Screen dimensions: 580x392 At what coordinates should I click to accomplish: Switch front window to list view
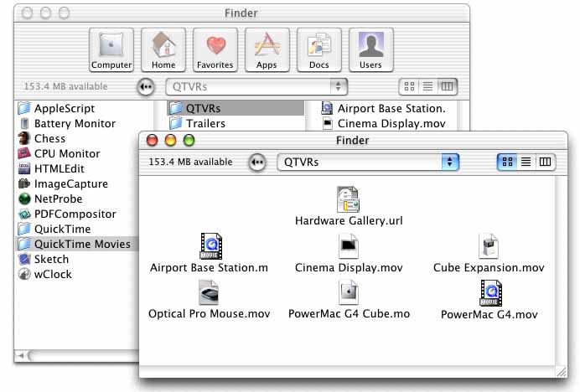pos(526,162)
